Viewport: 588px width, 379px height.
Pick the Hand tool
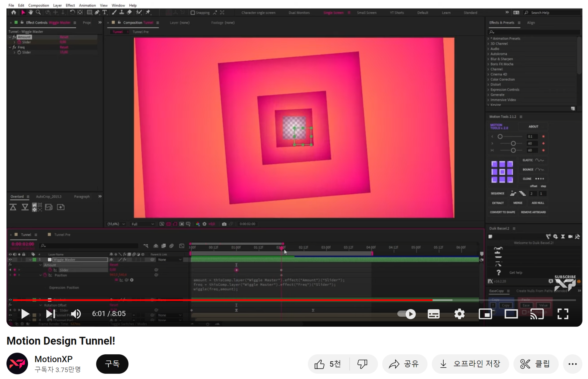coord(30,12)
